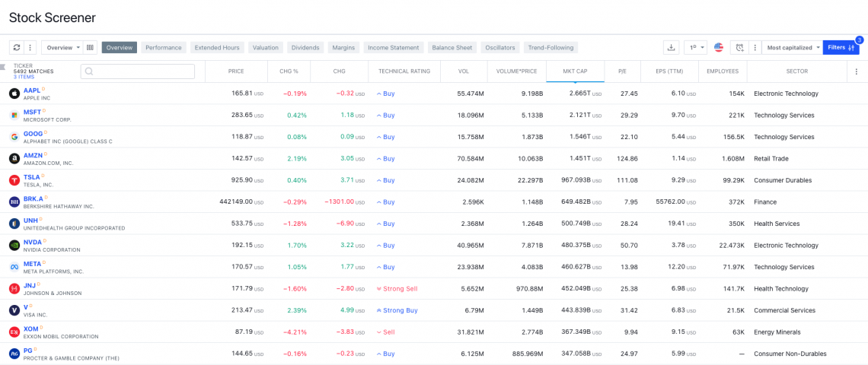Open the Balance Sheet tab
The image size is (868, 365).
452,47
